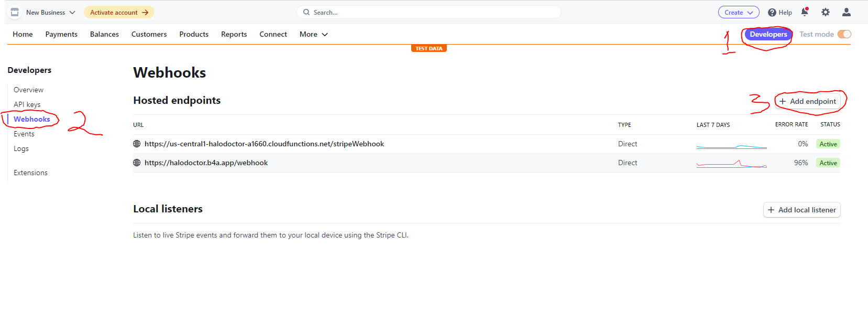Click the Last 7 Days sparkline of the stripeWebhook endpoint
This screenshot has width=868, height=322.
coord(731,146)
